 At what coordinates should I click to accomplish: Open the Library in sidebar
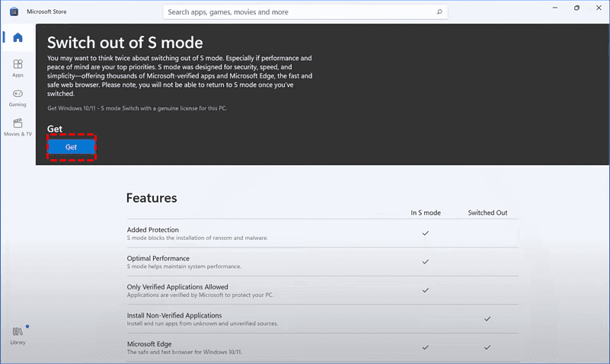(x=18, y=335)
